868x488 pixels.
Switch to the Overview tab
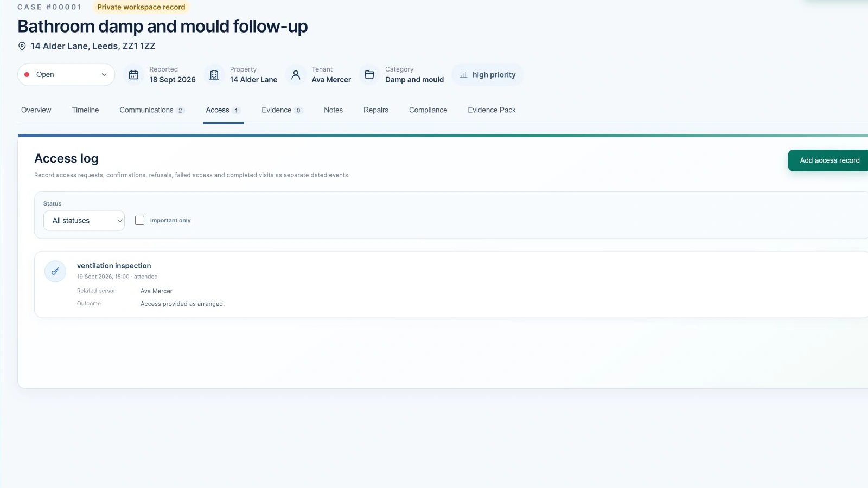pyautogui.click(x=36, y=110)
